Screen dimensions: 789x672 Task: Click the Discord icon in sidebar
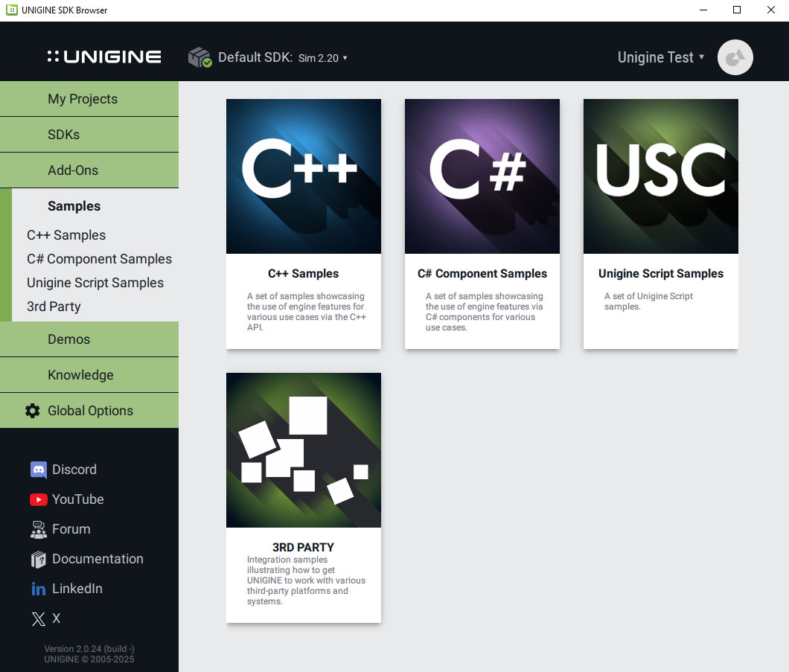click(39, 470)
